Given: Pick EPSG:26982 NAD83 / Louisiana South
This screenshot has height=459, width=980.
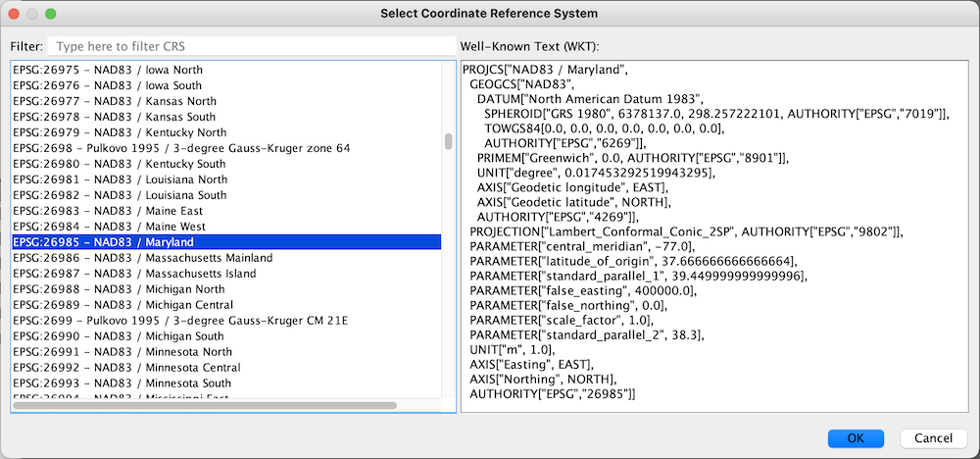Looking at the screenshot, I should tap(226, 195).
